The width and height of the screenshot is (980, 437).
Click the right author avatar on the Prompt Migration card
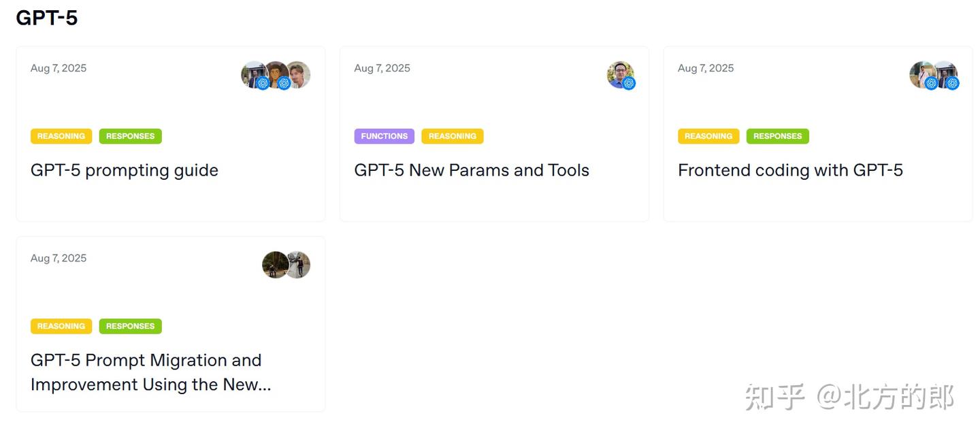pos(299,265)
